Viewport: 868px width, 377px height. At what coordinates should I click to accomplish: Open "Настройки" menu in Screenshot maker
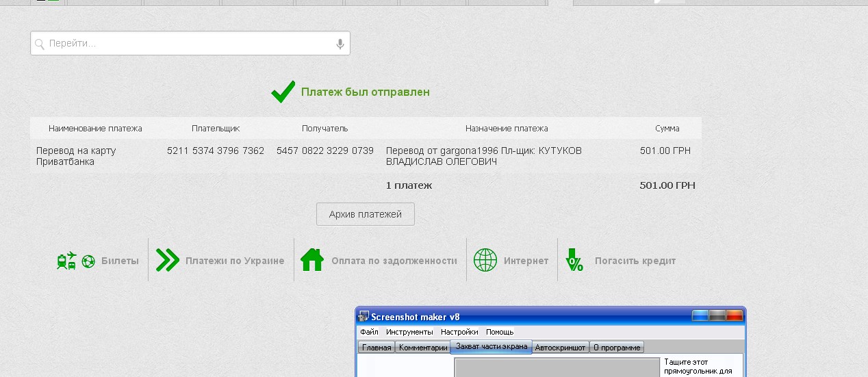(x=459, y=332)
